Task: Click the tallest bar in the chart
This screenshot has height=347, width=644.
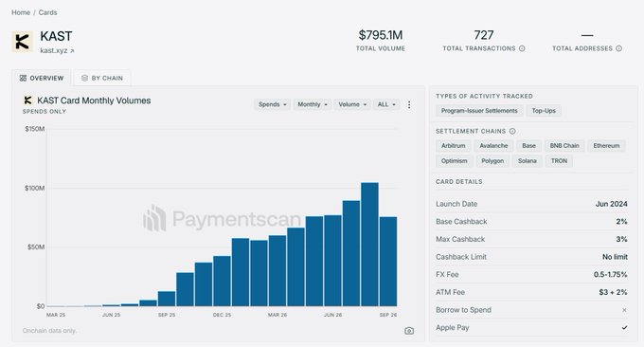Action: pyautogui.click(x=369, y=245)
